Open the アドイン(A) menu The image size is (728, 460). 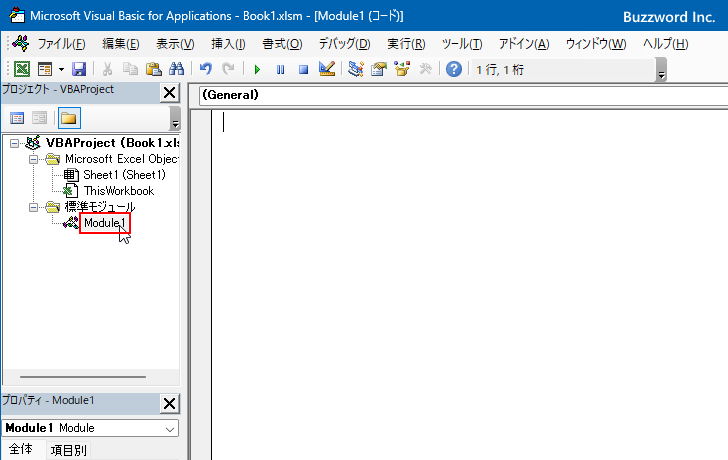click(524, 44)
